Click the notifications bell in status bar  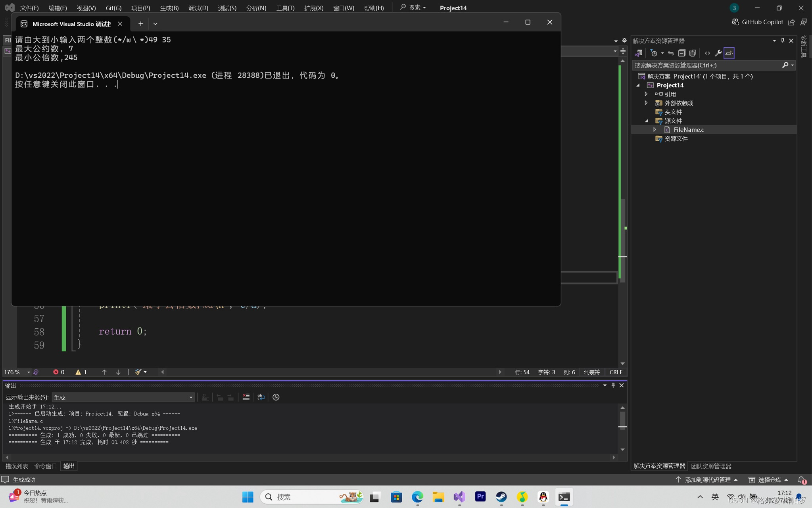[801, 480]
